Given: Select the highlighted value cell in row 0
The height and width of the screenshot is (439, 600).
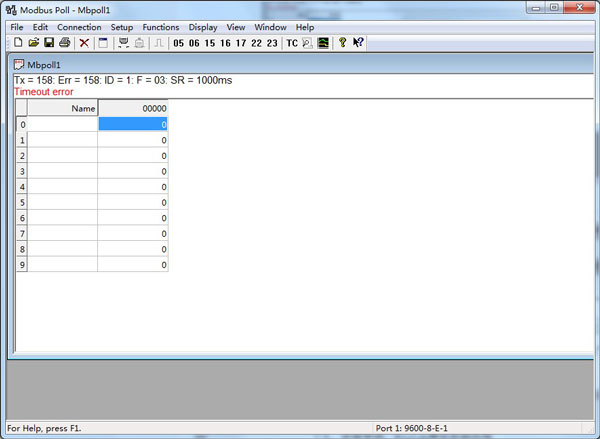Looking at the screenshot, I should tap(132, 124).
